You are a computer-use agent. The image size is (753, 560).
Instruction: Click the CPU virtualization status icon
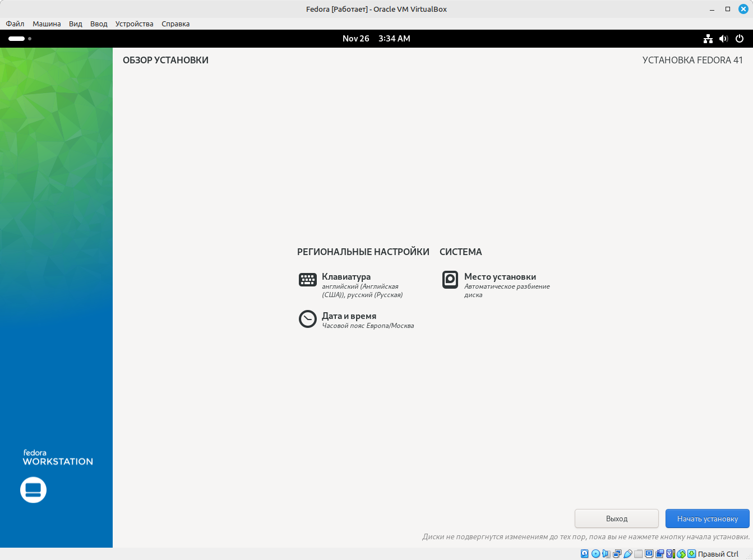tap(671, 554)
